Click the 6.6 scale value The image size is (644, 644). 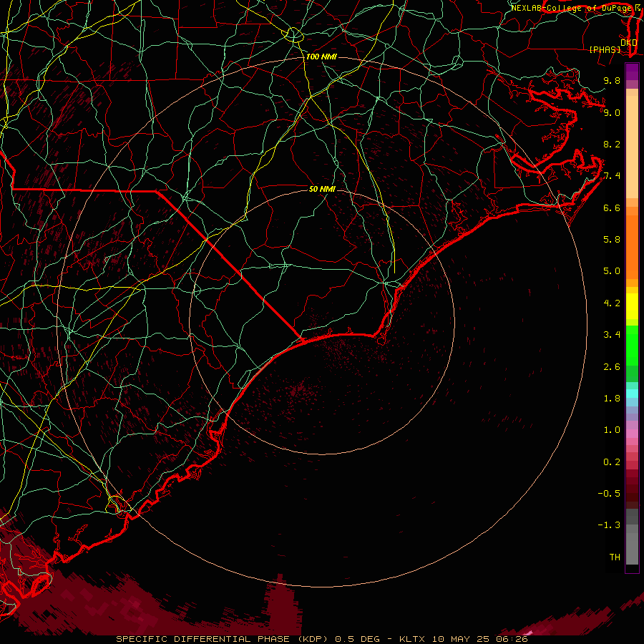coord(612,208)
